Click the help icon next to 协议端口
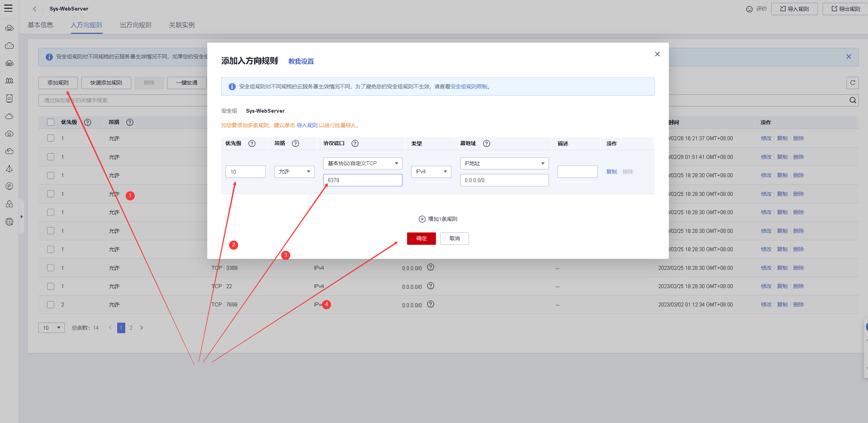The image size is (868, 423). (x=355, y=143)
